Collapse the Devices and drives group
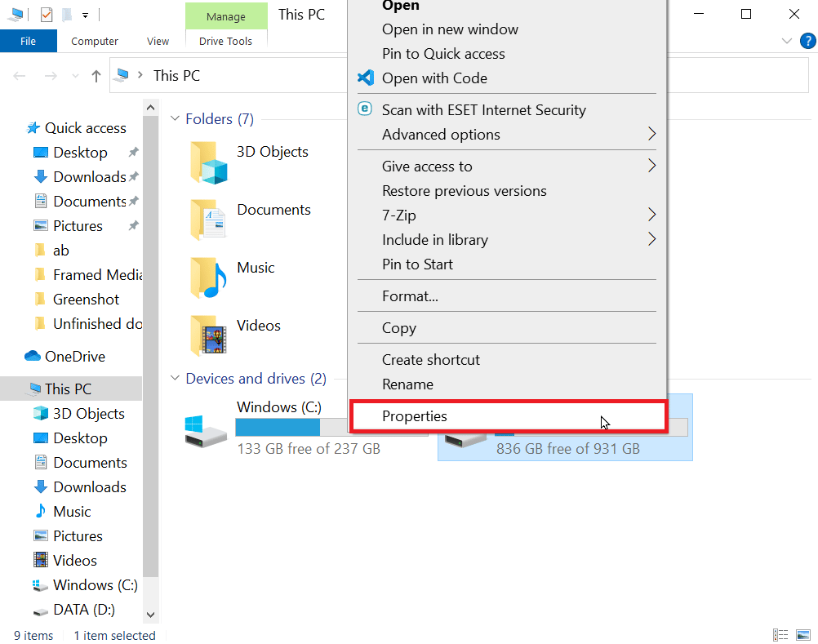Viewport: 818px width, 644px height. 176,378
